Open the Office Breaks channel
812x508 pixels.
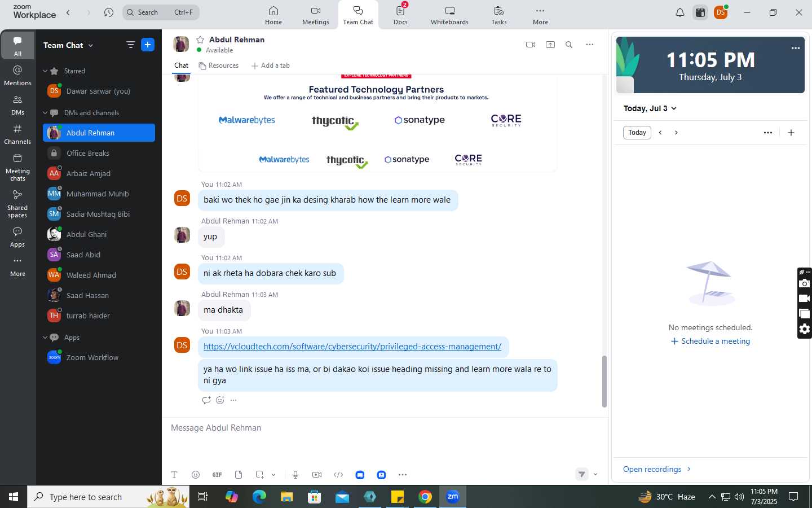pos(99,153)
